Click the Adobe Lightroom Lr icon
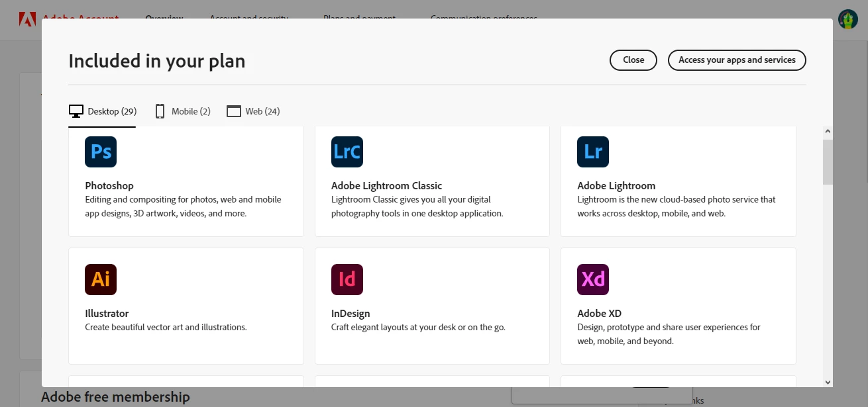868x407 pixels. point(593,152)
